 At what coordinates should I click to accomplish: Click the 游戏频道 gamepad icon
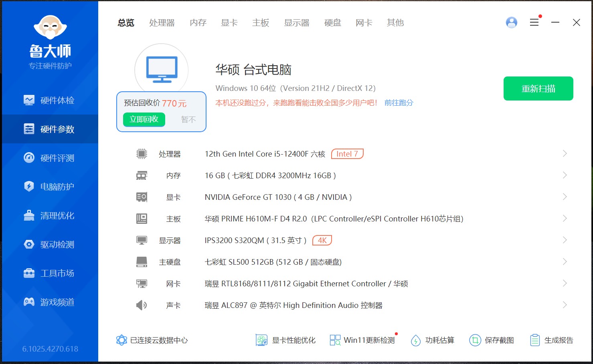pyautogui.click(x=29, y=302)
